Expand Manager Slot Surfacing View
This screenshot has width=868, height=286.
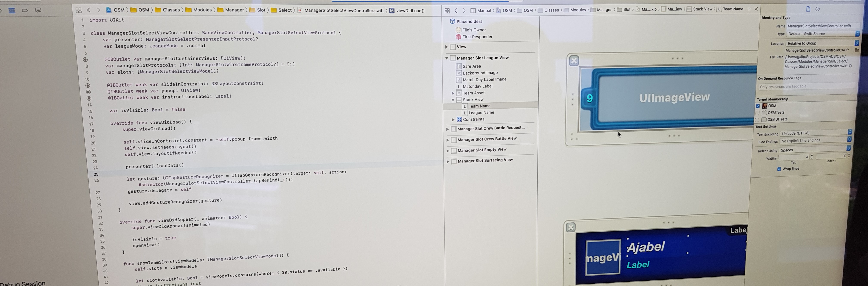tap(448, 162)
